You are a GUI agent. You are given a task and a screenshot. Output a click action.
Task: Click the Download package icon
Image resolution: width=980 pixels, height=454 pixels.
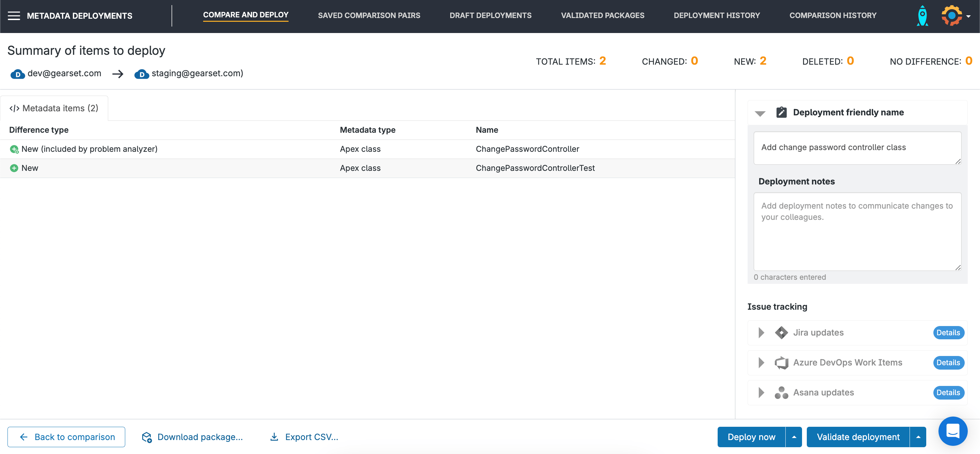coord(147,437)
